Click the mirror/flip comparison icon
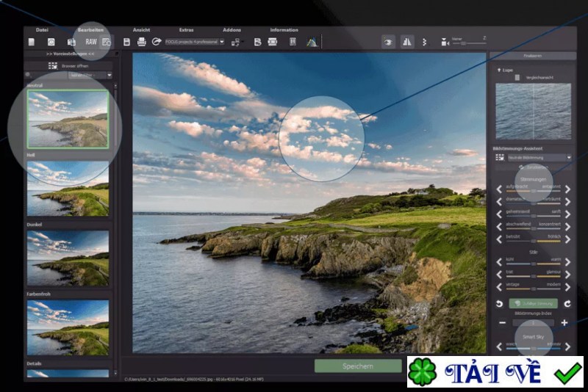Viewport: 588px width, 392px height. click(406, 42)
